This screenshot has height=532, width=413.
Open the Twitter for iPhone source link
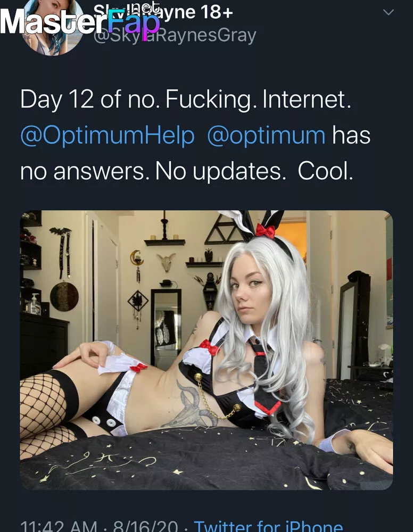[x=268, y=526]
